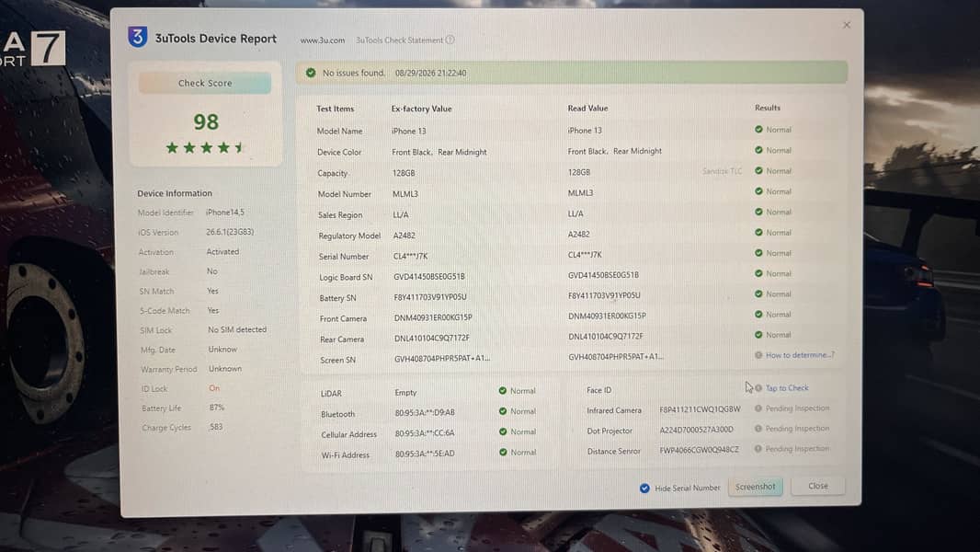Click the Results column header
This screenshot has width=980, height=552.
pyautogui.click(x=768, y=108)
